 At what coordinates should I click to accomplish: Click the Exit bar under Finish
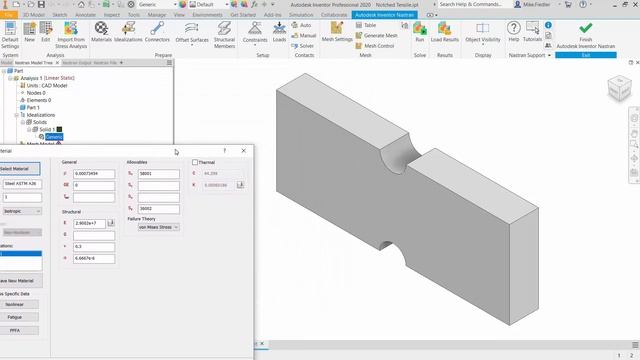tap(586, 55)
